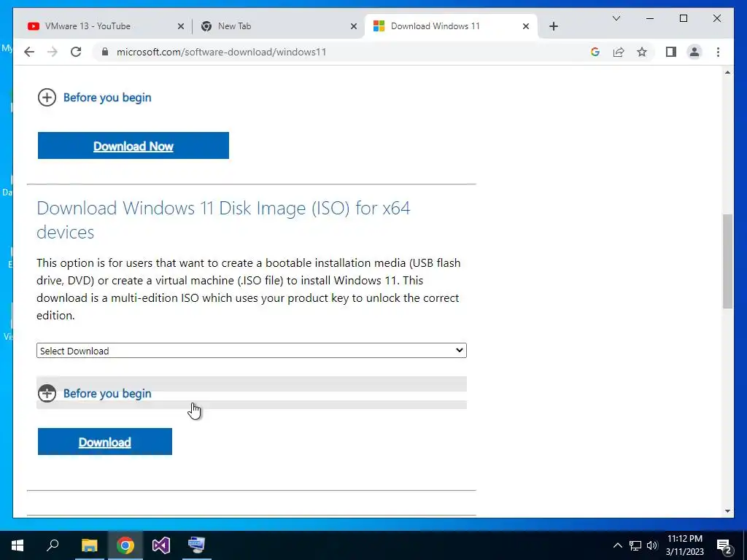Click the scrollbar up arrow
The height and width of the screenshot is (560, 747).
coord(727,72)
